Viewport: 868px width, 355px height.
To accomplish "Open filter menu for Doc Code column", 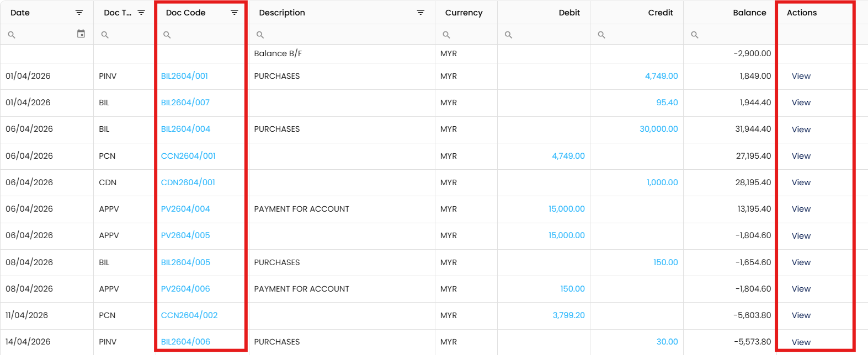I will pyautogui.click(x=235, y=13).
